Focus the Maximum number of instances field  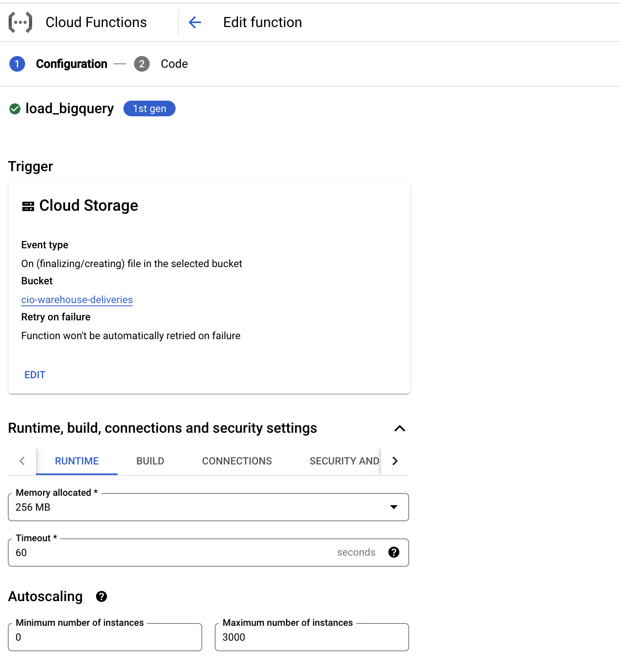312,637
